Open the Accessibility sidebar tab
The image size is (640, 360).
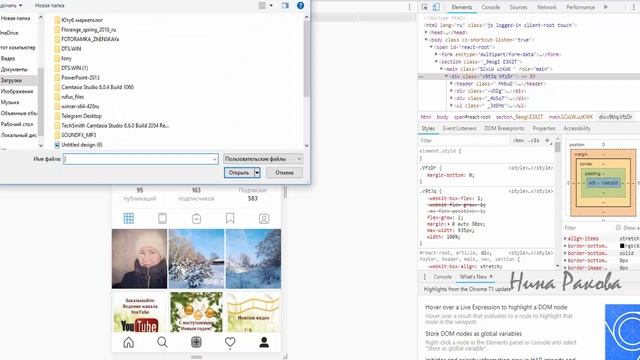577,128
